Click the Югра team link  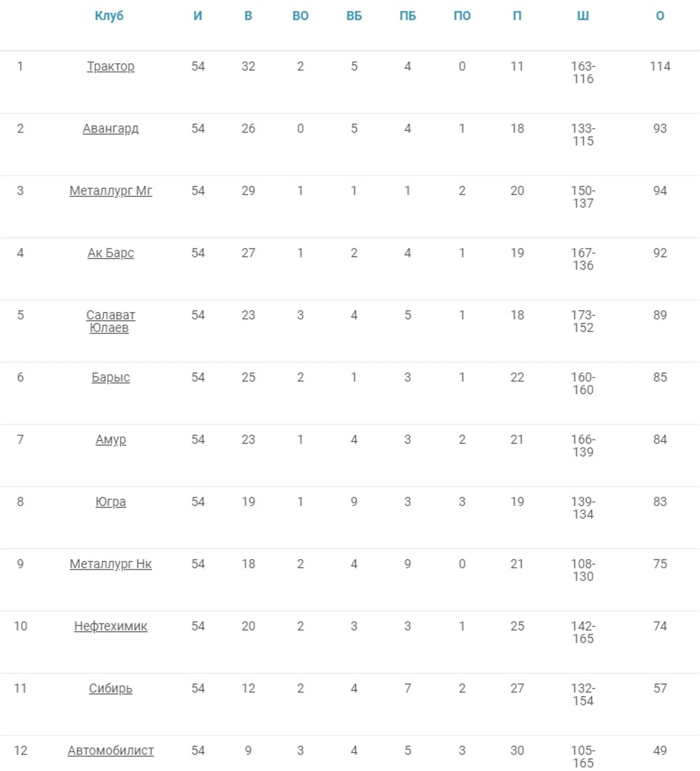pos(110,502)
